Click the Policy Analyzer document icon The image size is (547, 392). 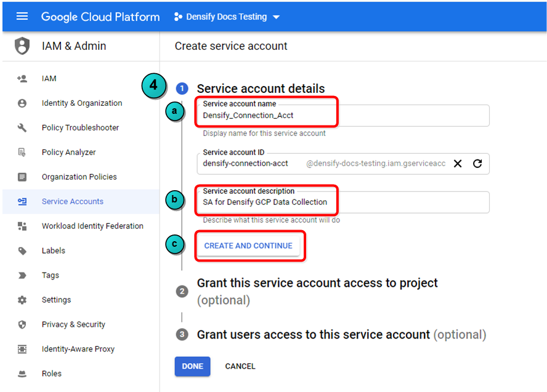(22, 153)
